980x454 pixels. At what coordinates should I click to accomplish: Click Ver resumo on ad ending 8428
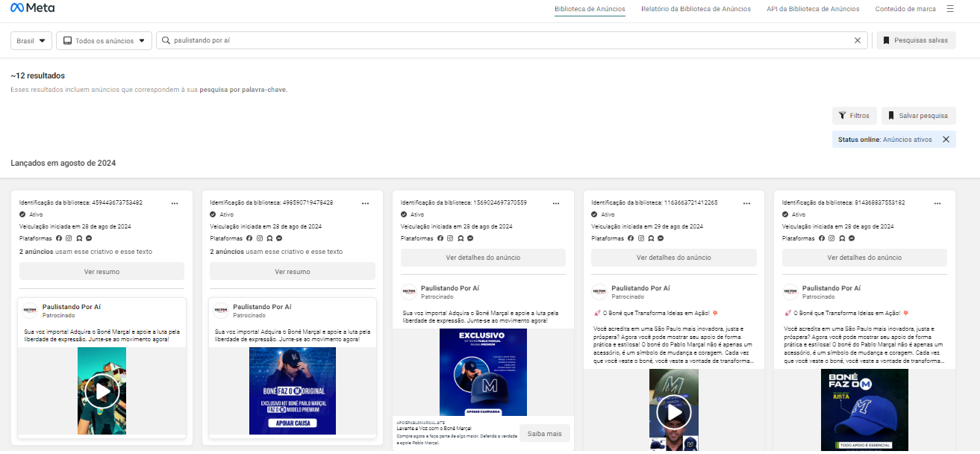[293, 272]
